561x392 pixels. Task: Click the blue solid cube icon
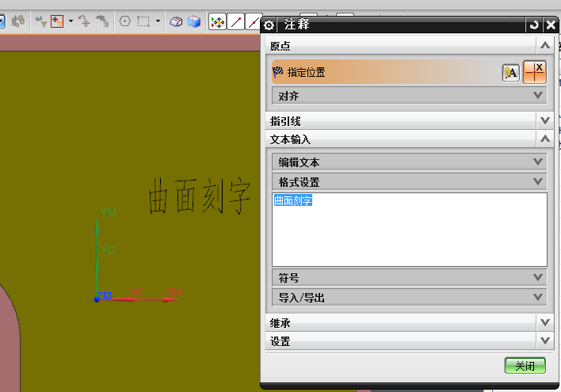pyautogui.click(x=194, y=22)
